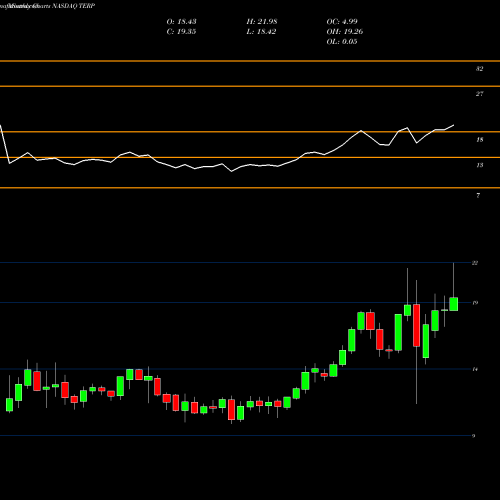Screen dimensions: 500x500
Task: Click the tall red candle with longest lower wick
Action: (x=416, y=325)
